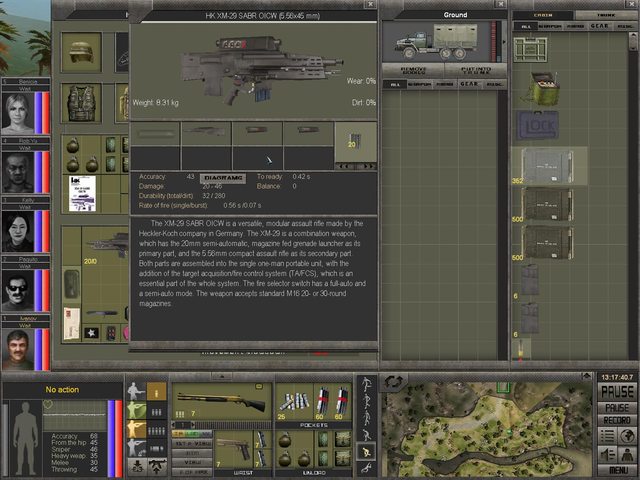
Task: Click the rifle in the backpack labeled 20/0
Action: (x=107, y=245)
